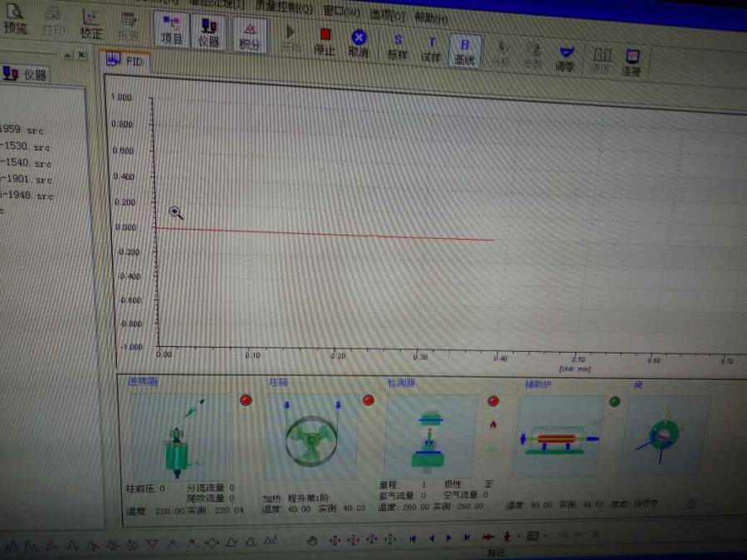Select the 仪器 tab in left panel
This screenshot has height=560, width=747.
[x=25, y=75]
